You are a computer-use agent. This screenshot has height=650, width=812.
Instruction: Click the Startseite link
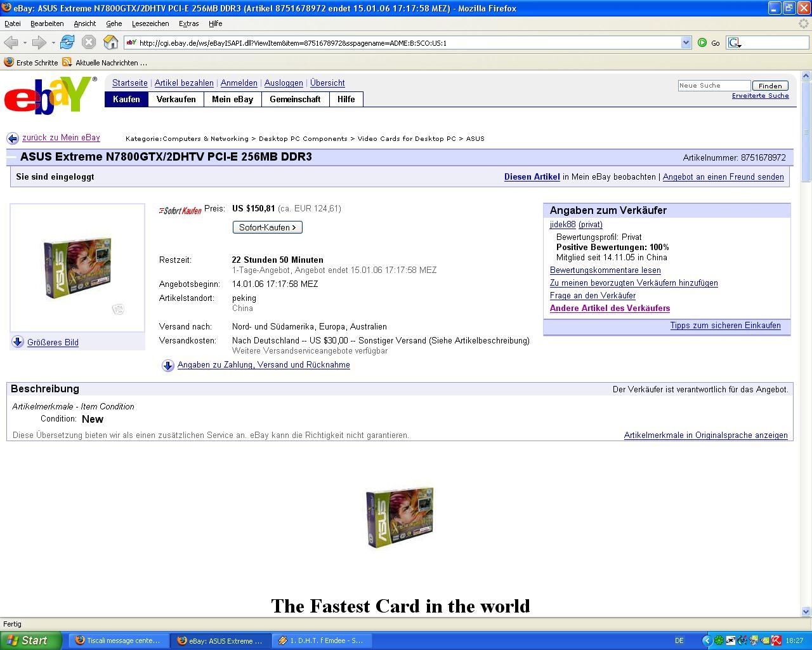click(130, 83)
